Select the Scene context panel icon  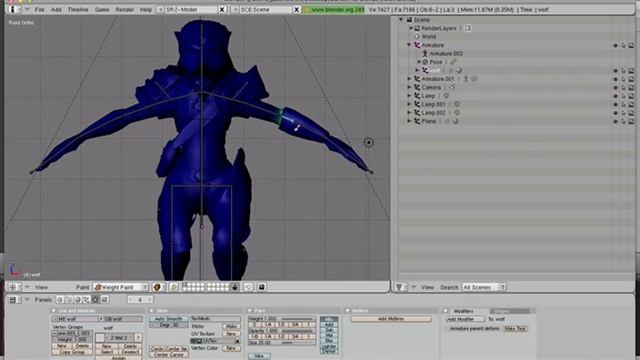pyautogui.click(x=104, y=300)
